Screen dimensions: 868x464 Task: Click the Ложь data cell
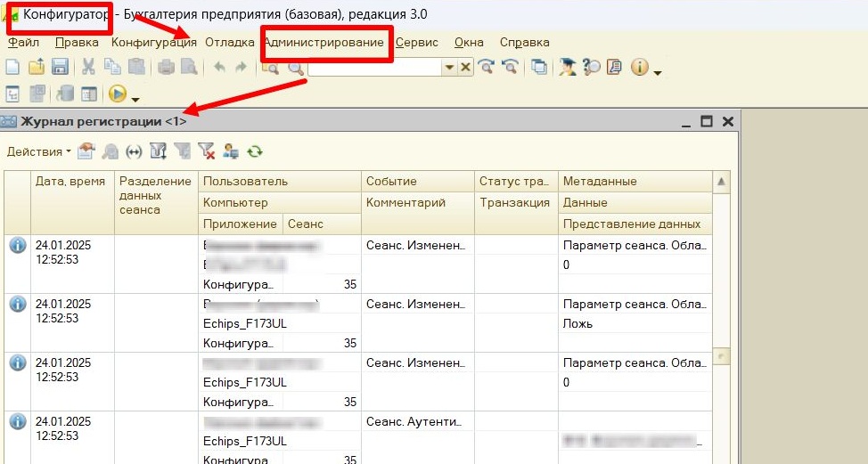coord(635,323)
